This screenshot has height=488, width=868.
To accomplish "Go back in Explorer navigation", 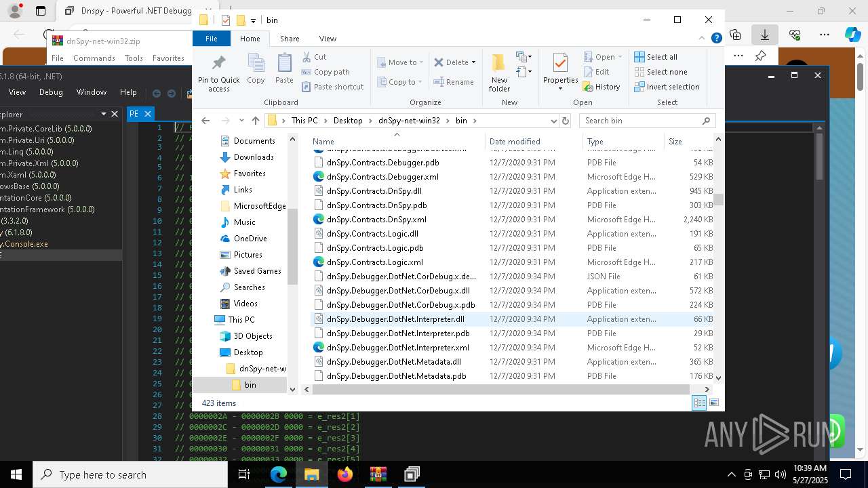I will point(205,121).
